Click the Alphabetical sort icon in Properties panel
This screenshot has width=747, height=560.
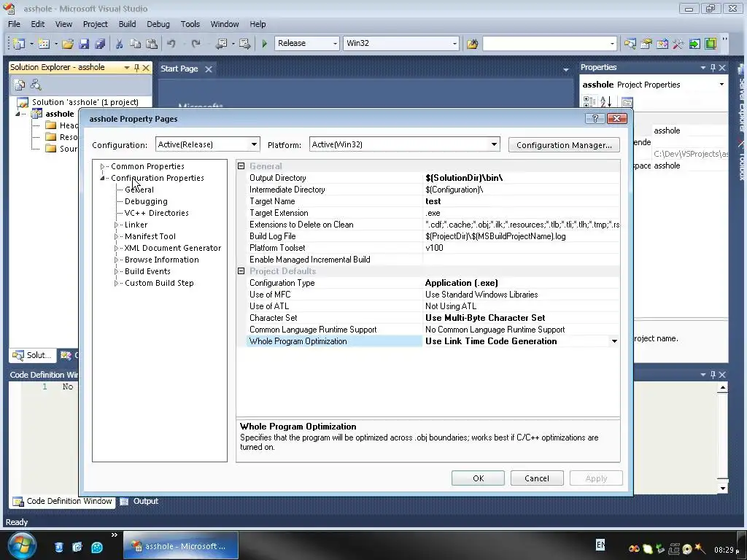click(x=605, y=101)
